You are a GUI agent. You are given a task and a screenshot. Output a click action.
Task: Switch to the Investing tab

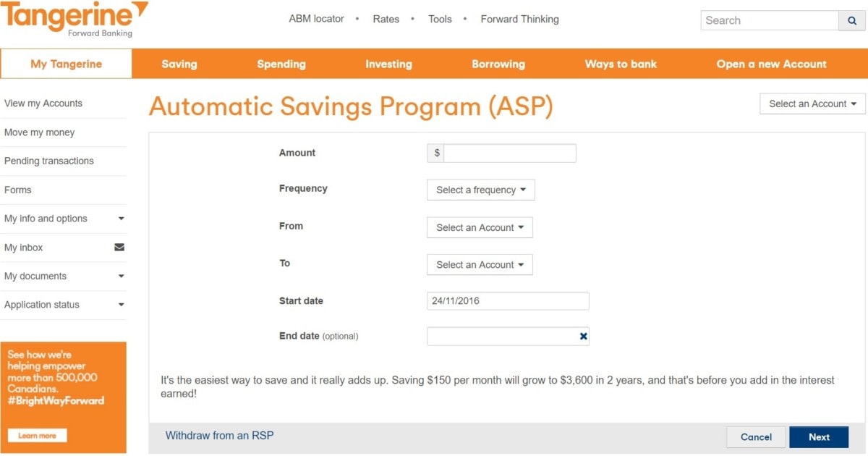pos(388,64)
